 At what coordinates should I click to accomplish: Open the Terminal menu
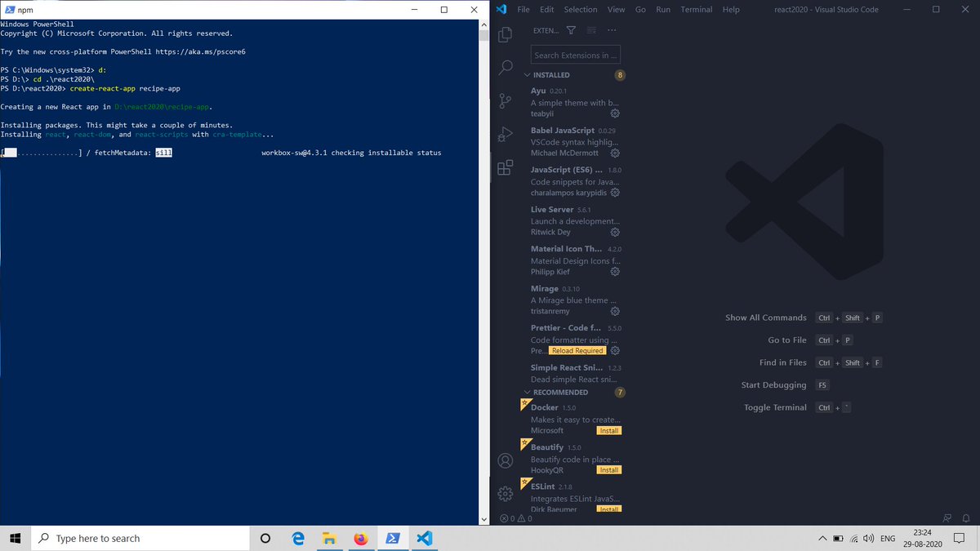coord(697,9)
